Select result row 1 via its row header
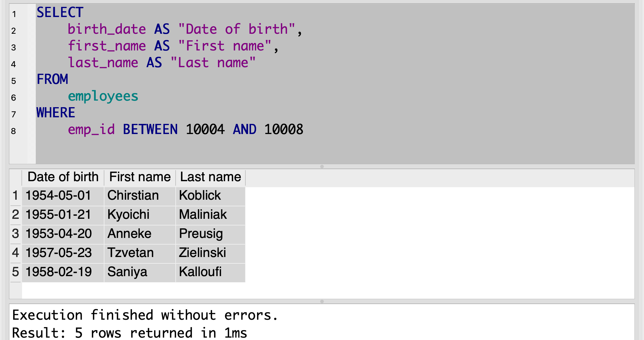 coord(16,196)
